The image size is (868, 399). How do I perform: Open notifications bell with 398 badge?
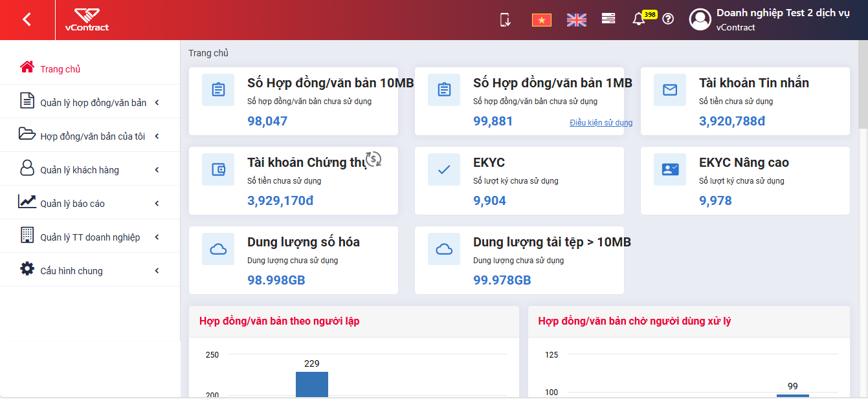click(639, 19)
